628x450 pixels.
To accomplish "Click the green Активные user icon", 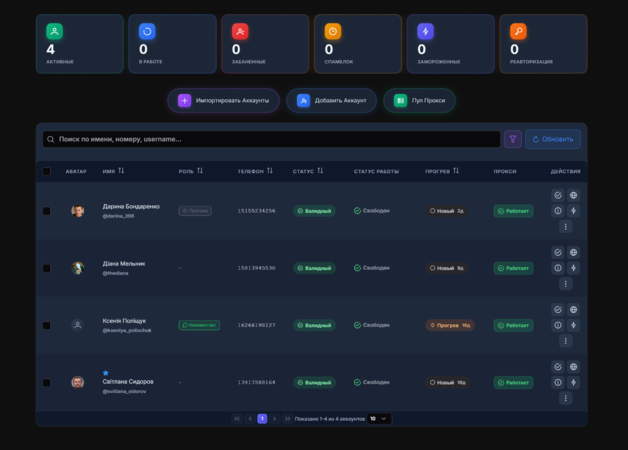I will 54,31.
